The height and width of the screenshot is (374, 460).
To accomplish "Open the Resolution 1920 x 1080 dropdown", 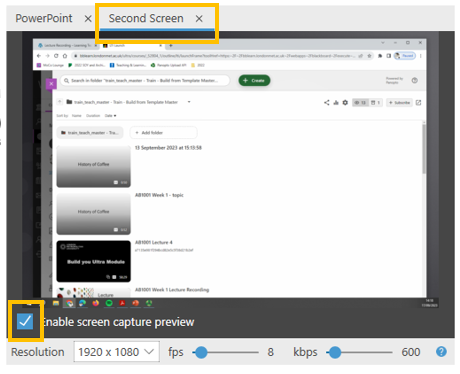I will point(116,352).
